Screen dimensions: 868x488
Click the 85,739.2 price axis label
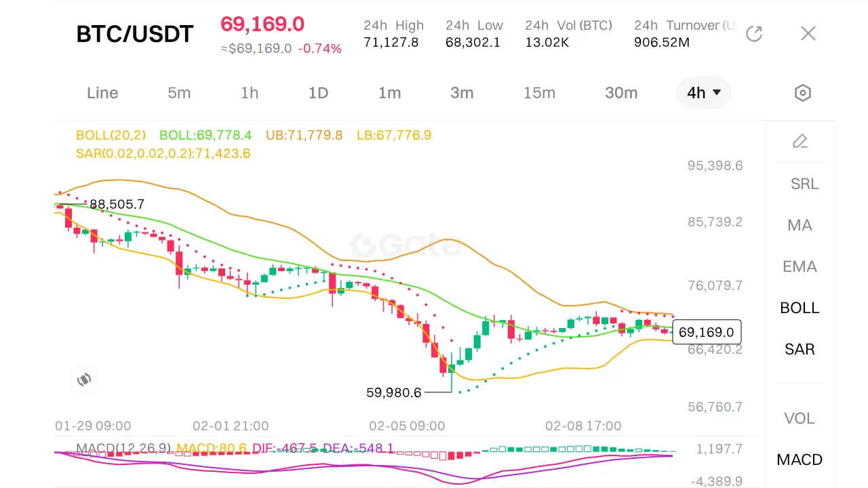click(x=715, y=222)
